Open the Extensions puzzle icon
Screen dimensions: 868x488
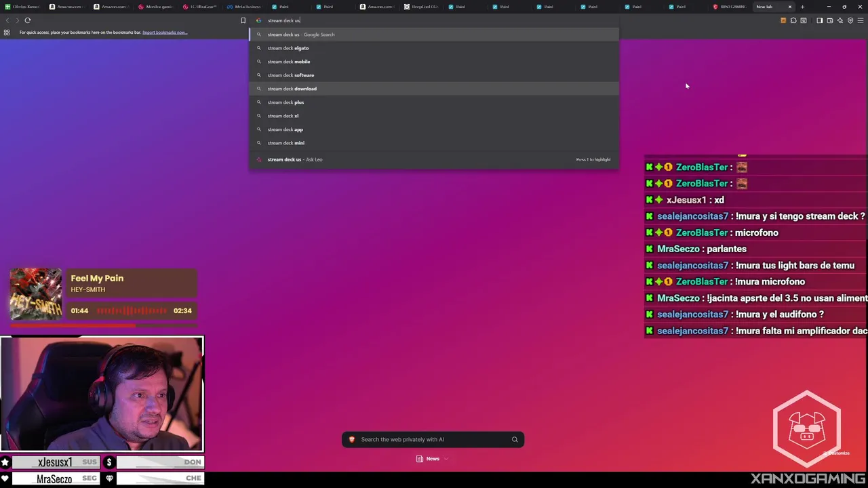793,20
